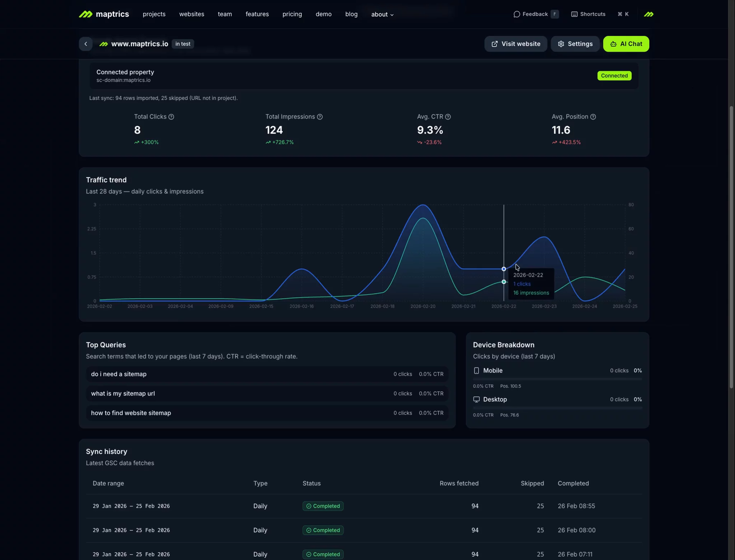The width and height of the screenshot is (735, 560).
Task: Click the Feedback button
Action: point(536,14)
